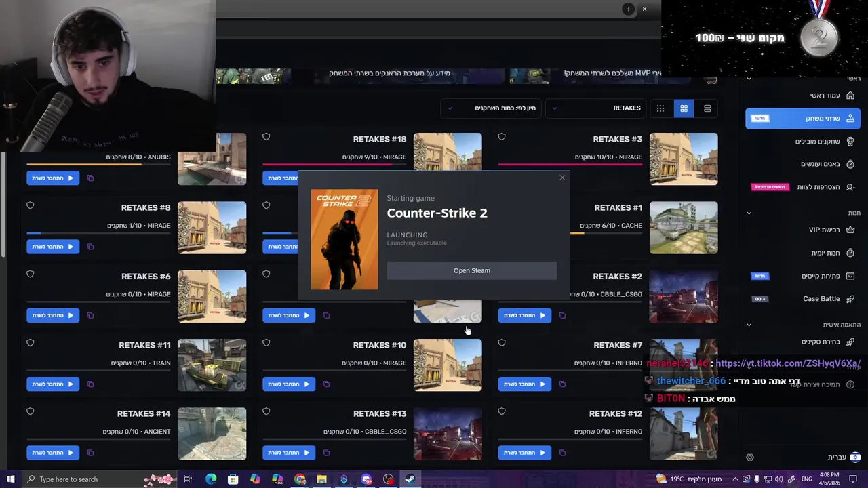This screenshot has width=868, height=488.
Task: Copy the RETAKES #14 server address
Action: click(90, 453)
